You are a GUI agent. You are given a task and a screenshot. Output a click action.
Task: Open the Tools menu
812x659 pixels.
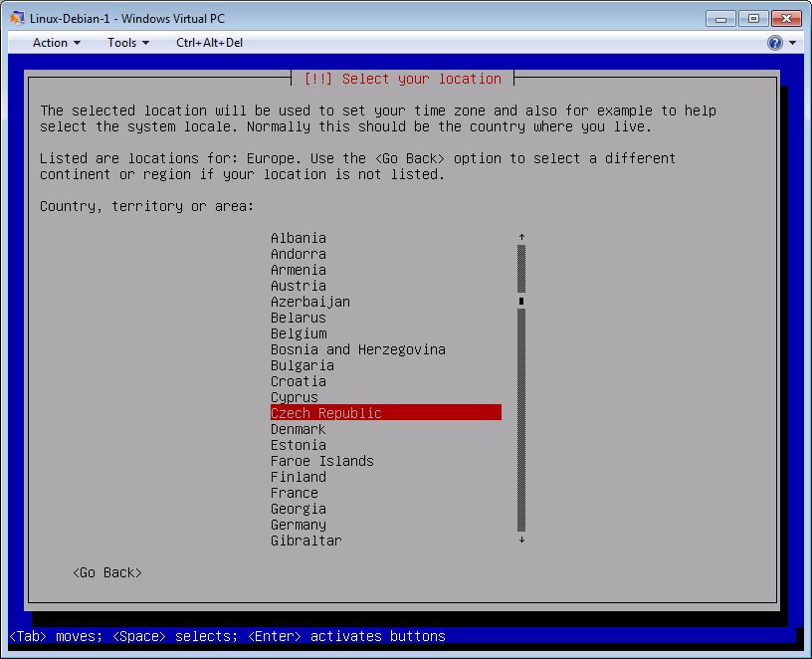(x=127, y=43)
